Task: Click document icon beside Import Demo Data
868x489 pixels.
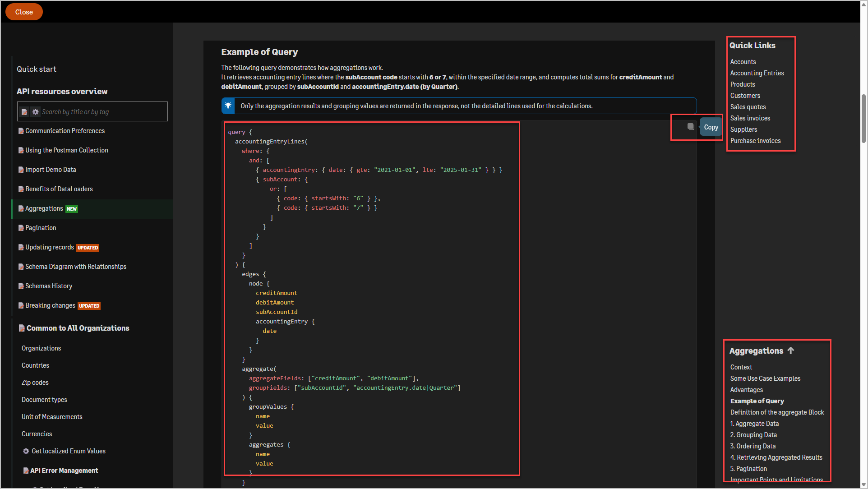Action: [21, 170]
